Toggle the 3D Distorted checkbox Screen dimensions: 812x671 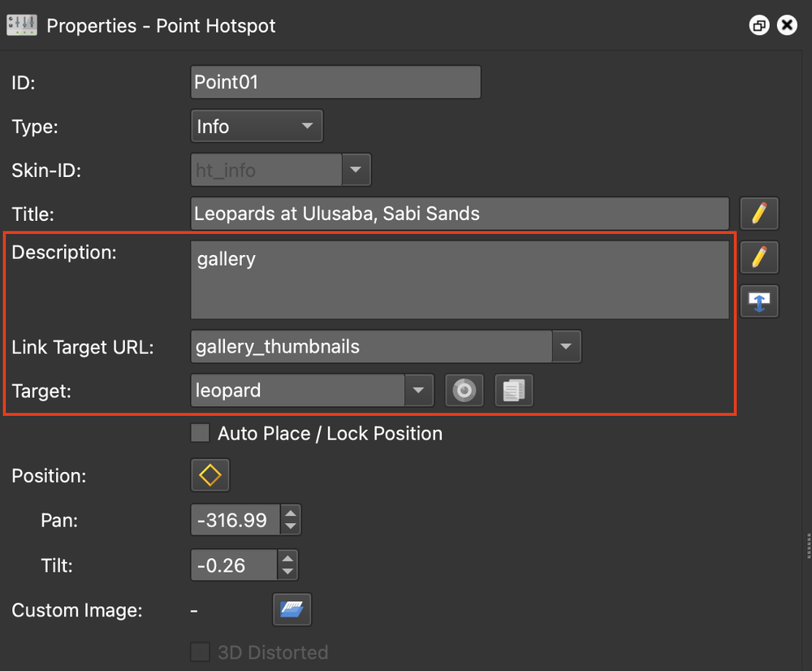coord(200,652)
